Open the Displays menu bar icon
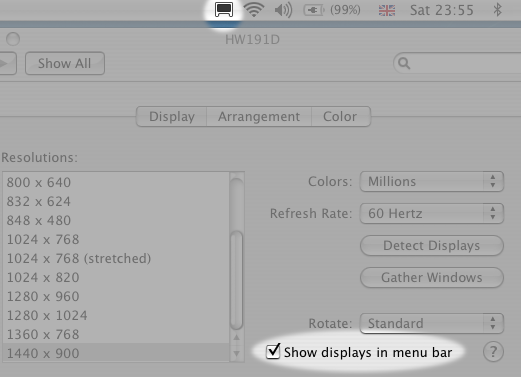This screenshot has width=521, height=377. click(x=224, y=10)
